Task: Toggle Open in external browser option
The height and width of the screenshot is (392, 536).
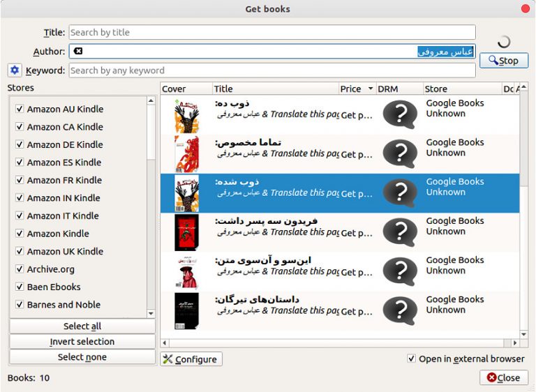Action: (x=411, y=359)
